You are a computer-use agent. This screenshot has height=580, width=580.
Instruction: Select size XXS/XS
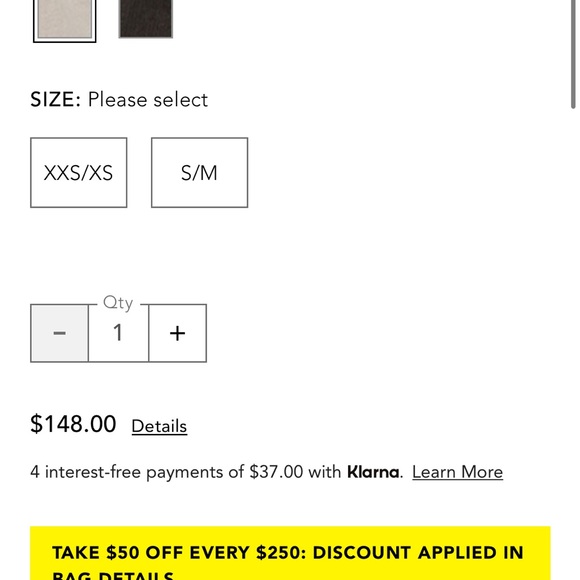pyautogui.click(x=79, y=173)
